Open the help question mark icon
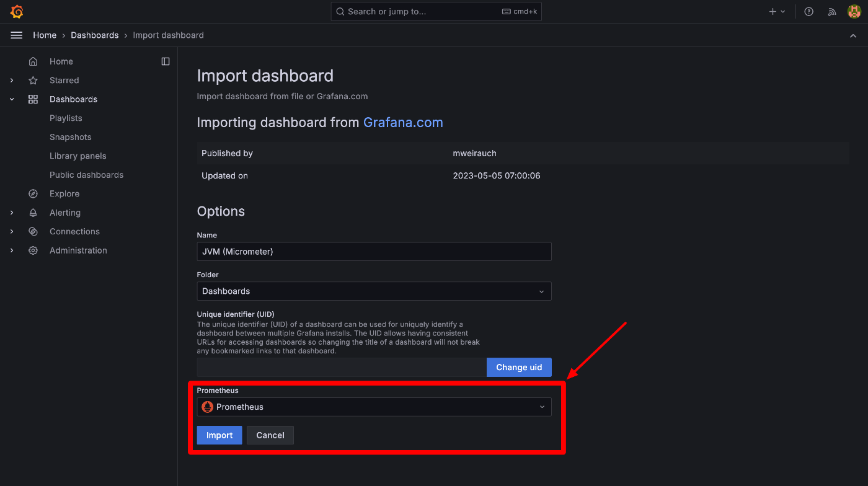This screenshot has width=868, height=486. 808,12
